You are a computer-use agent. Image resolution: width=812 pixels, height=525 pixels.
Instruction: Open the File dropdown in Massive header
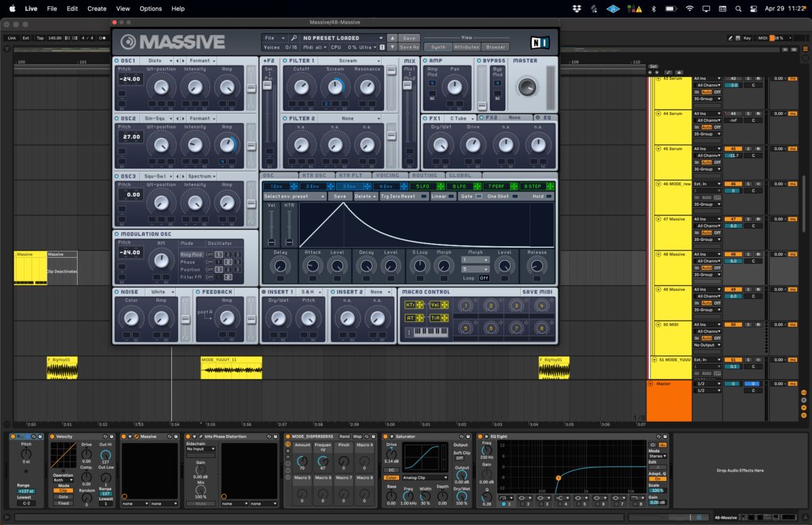click(274, 38)
